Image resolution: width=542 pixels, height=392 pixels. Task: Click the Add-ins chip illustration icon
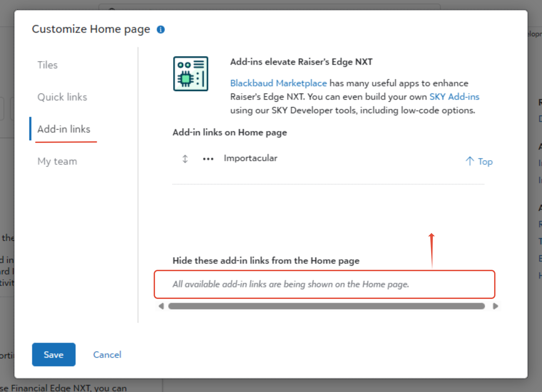pyautogui.click(x=190, y=74)
